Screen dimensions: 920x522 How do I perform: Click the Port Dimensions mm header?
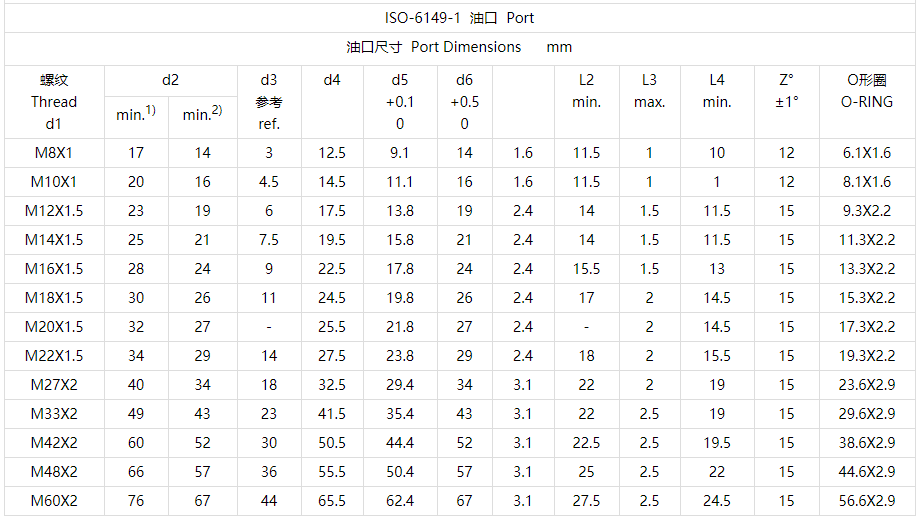click(459, 47)
